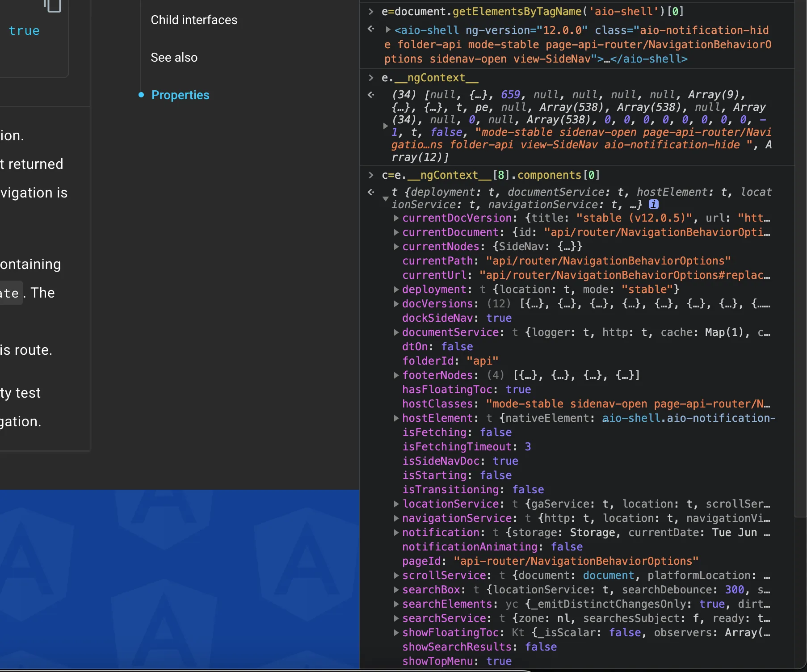Collapse the component object t output
Image resolution: width=807 pixels, height=672 pixels.
[385, 198]
